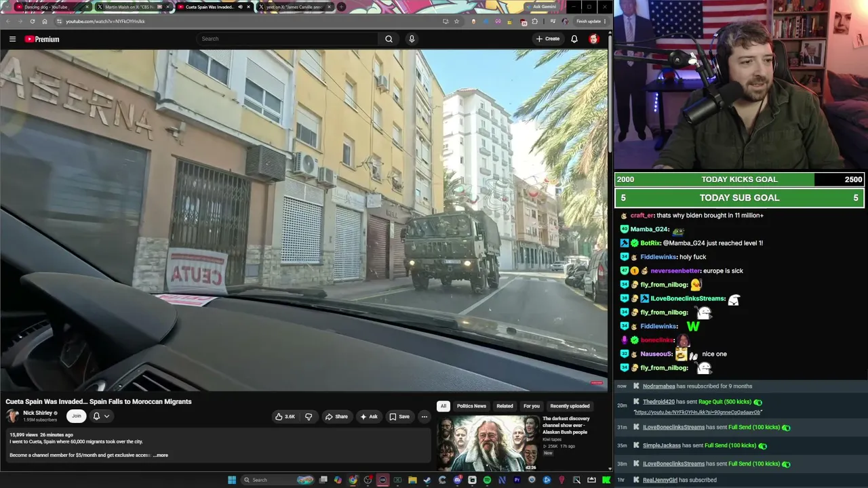Click the YouTube search input field

[x=288, y=39]
